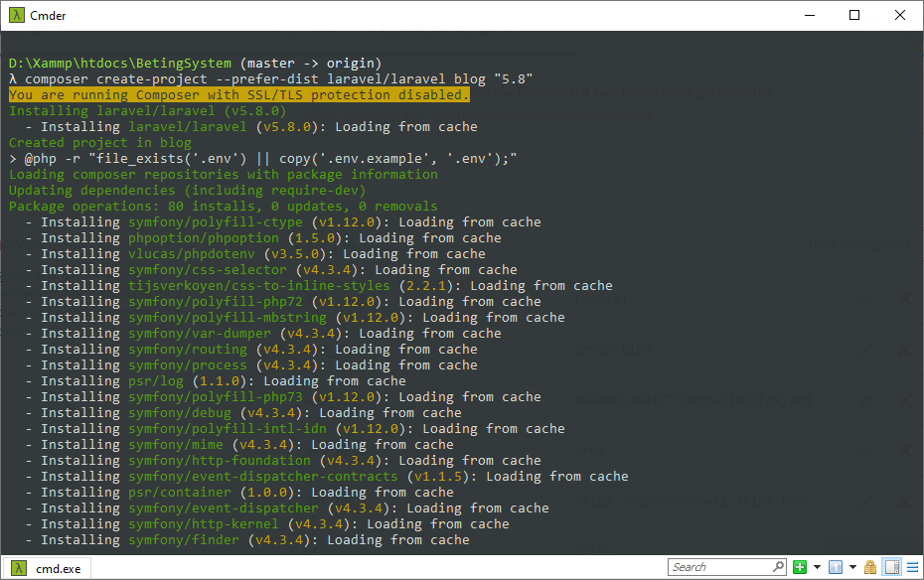Click psr/log package name

tap(156, 381)
